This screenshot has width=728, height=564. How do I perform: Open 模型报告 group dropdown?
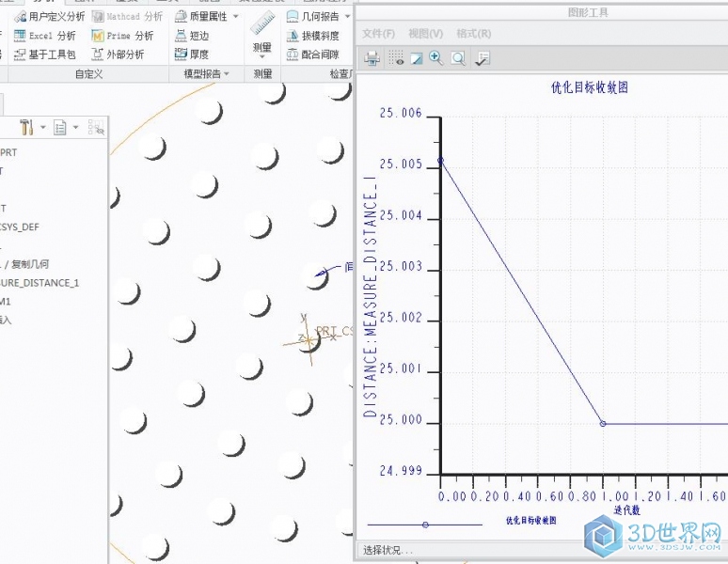point(207,73)
